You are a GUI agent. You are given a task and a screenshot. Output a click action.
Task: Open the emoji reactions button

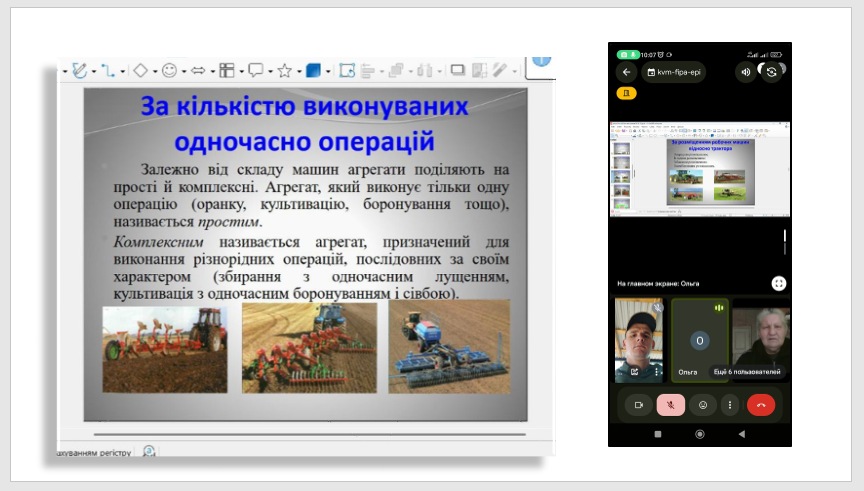click(x=703, y=405)
